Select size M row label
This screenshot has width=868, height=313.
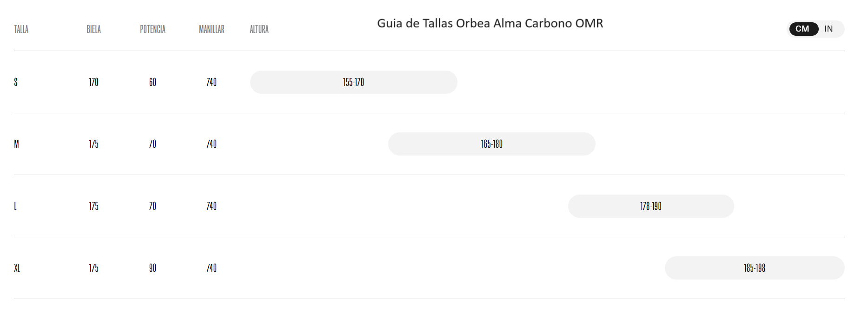tap(16, 144)
